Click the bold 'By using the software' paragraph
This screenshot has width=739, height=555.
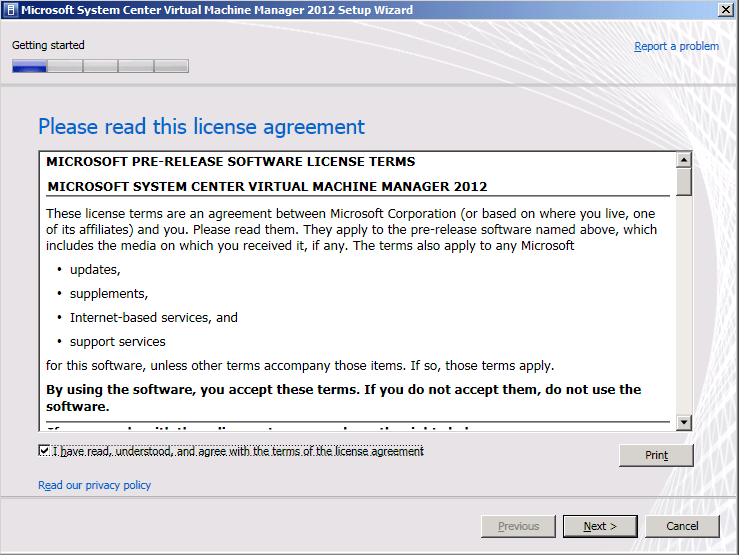pos(344,398)
